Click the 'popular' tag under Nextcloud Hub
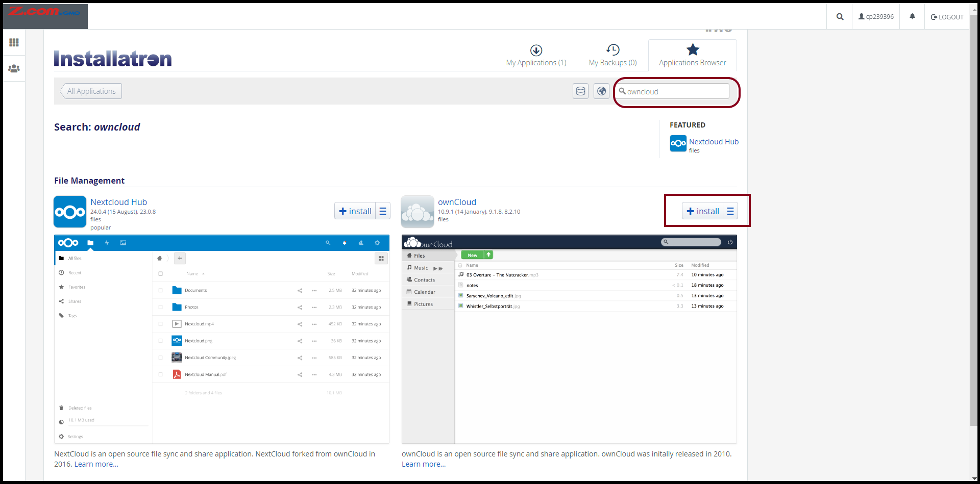This screenshot has height=484, width=980. (x=101, y=228)
